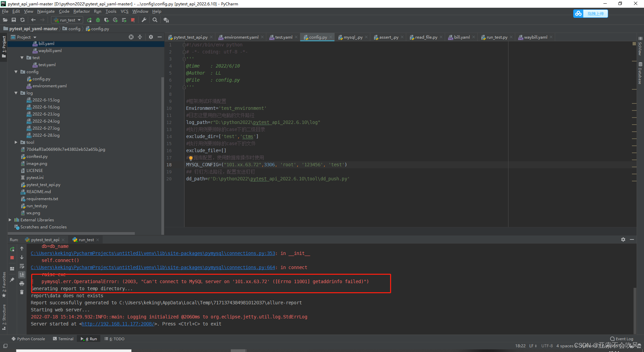
Task: Expand the tool folder in the tree
Action: coord(16,142)
